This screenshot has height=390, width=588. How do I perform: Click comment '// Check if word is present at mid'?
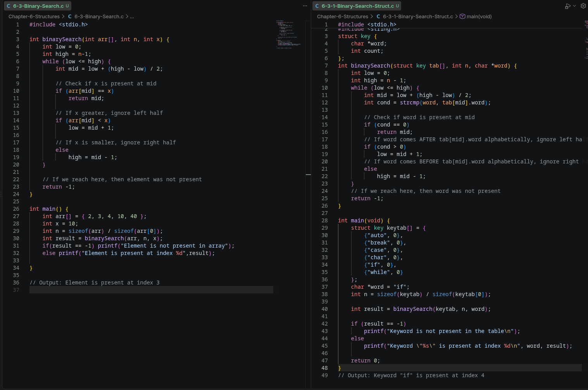pos(419,117)
